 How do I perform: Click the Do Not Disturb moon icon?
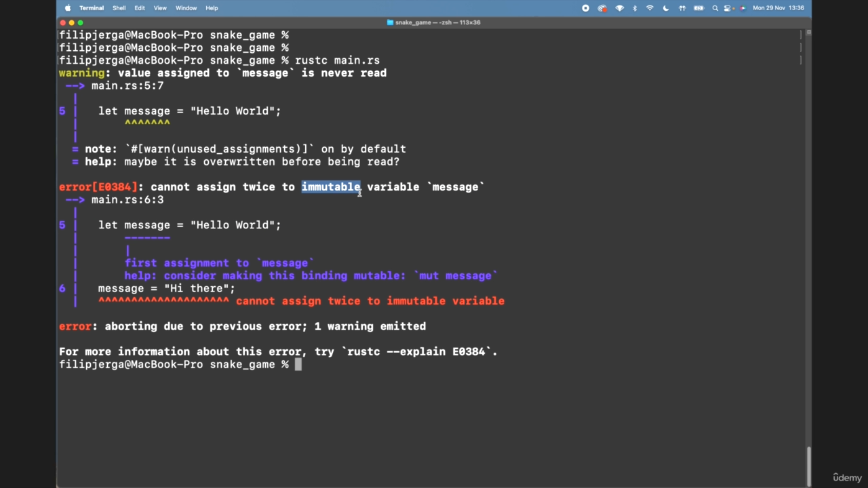[x=666, y=8]
